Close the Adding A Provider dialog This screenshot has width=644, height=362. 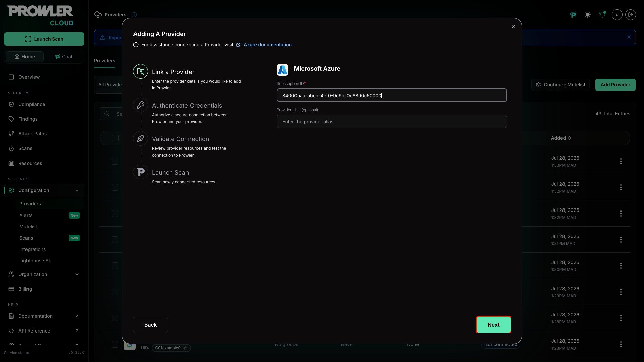(513, 26)
